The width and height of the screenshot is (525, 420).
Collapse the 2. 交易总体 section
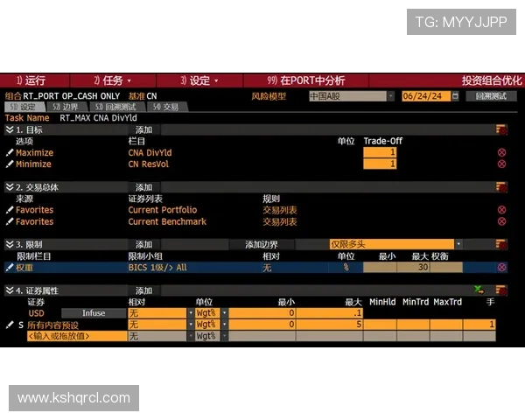click(10, 187)
